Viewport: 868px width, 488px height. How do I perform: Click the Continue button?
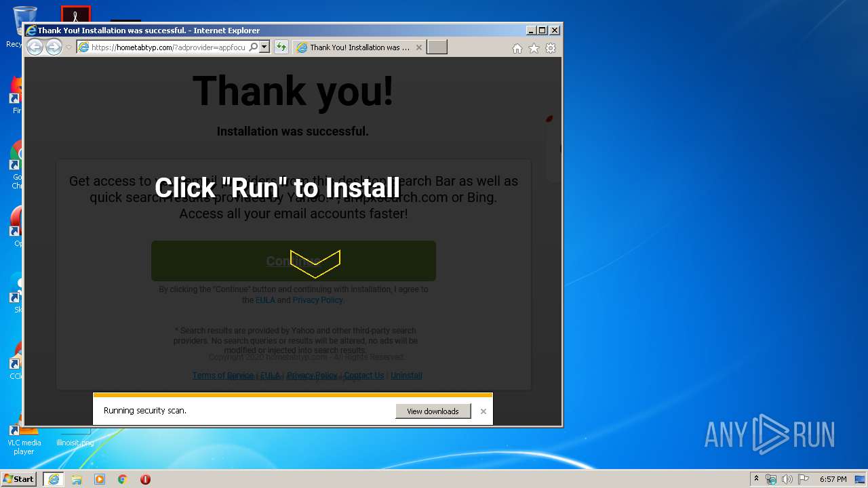(294, 261)
